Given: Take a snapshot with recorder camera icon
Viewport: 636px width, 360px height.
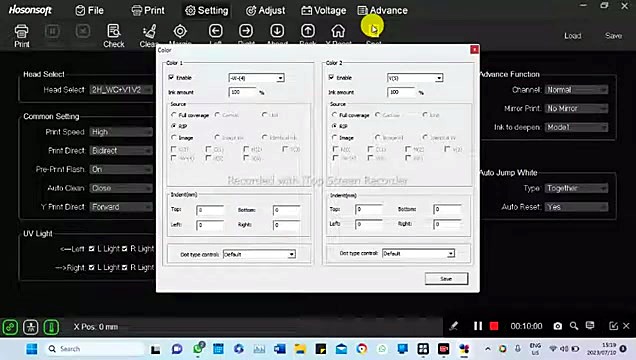Looking at the screenshot, I should [x=558, y=326].
